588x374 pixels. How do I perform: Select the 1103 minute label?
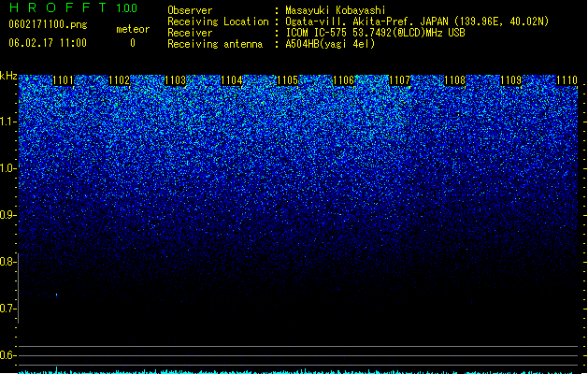tap(175, 80)
